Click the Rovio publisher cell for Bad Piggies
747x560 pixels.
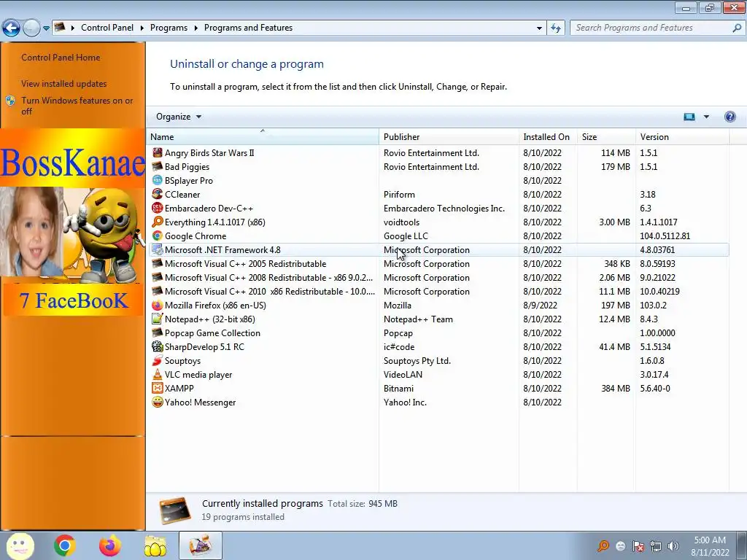[431, 167]
